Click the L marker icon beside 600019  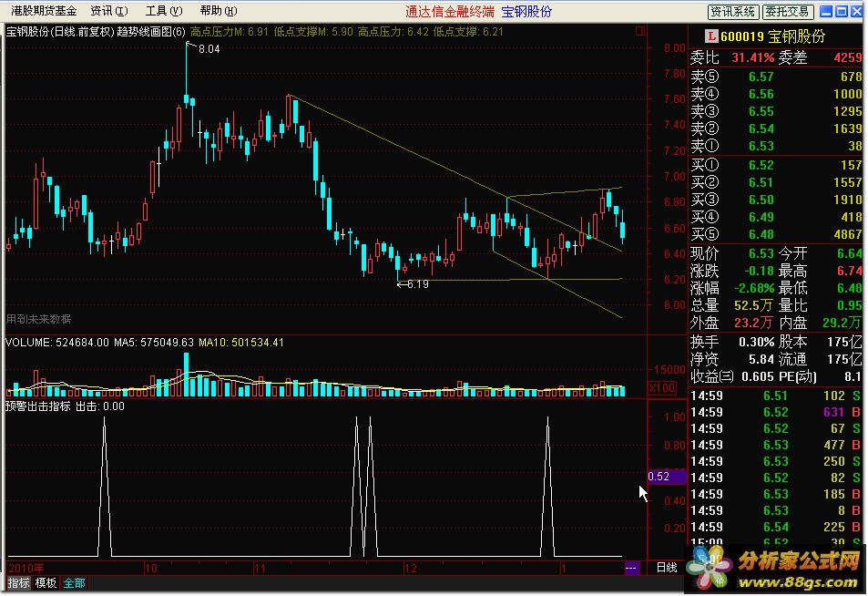point(710,36)
